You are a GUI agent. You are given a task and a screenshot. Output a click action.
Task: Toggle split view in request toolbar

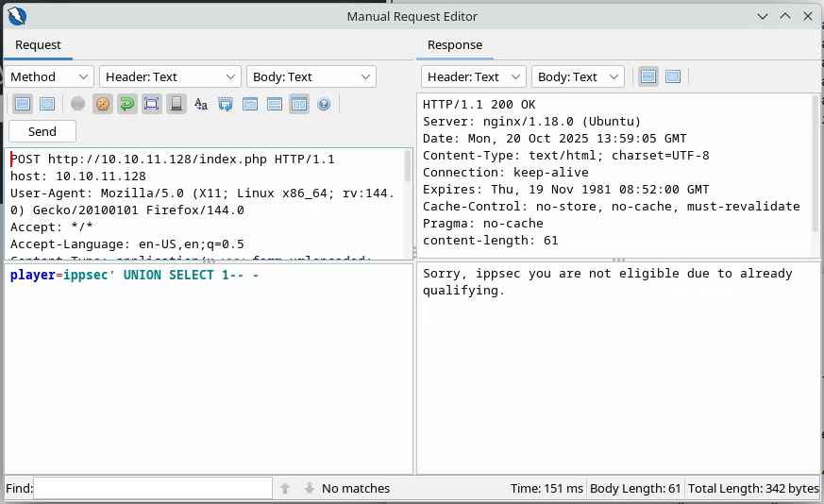pyautogui.click(x=23, y=104)
